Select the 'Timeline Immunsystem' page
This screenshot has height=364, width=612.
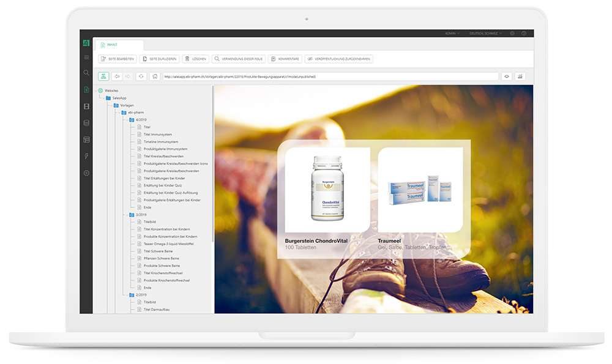[161, 141]
